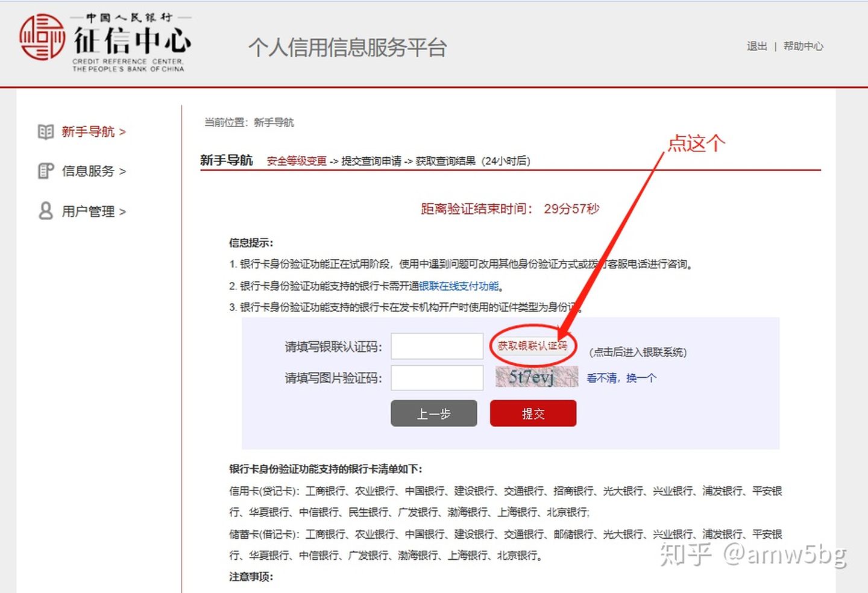868x593 pixels.
Task: Click the circled 获取银联认证码 button
Action: coord(533,346)
